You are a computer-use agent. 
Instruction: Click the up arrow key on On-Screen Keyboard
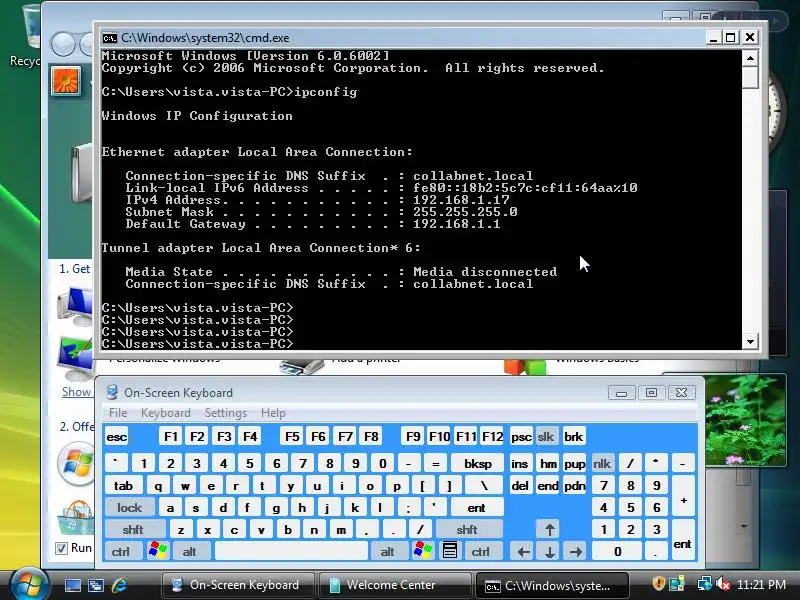pos(549,530)
